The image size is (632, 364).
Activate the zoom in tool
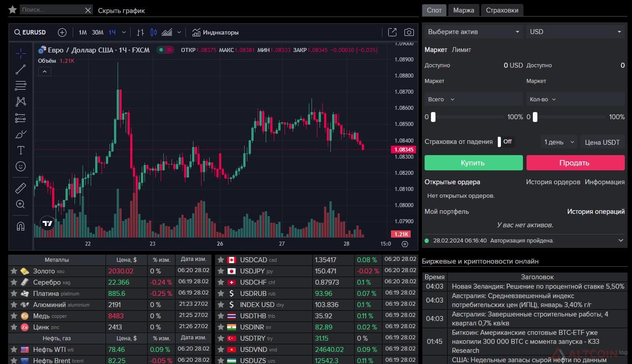click(x=21, y=204)
